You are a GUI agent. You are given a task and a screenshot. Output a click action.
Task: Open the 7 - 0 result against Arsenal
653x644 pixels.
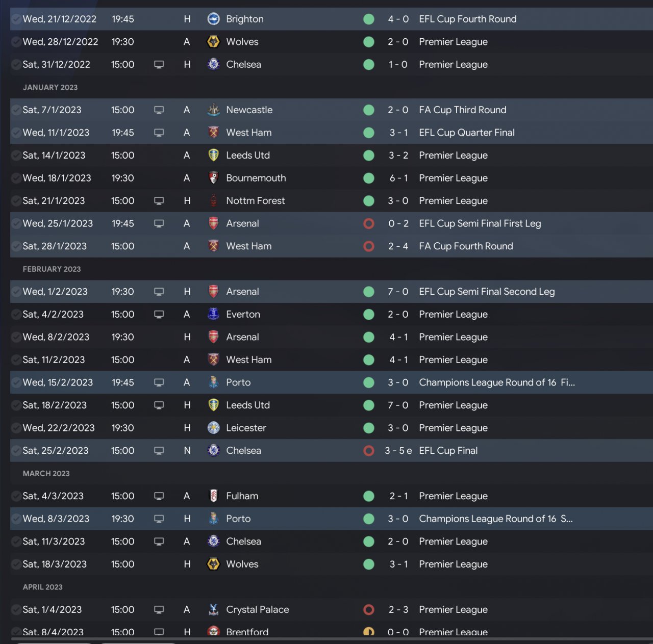pyautogui.click(x=398, y=292)
